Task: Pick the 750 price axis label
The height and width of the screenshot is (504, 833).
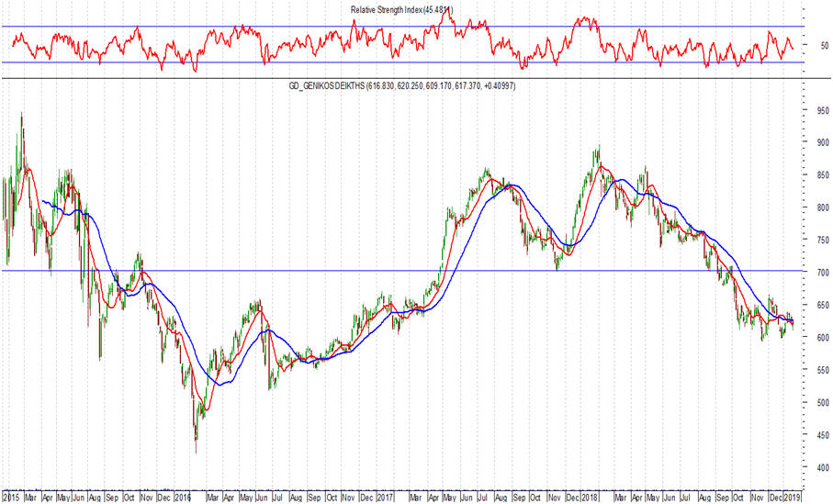Action: point(822,240)
